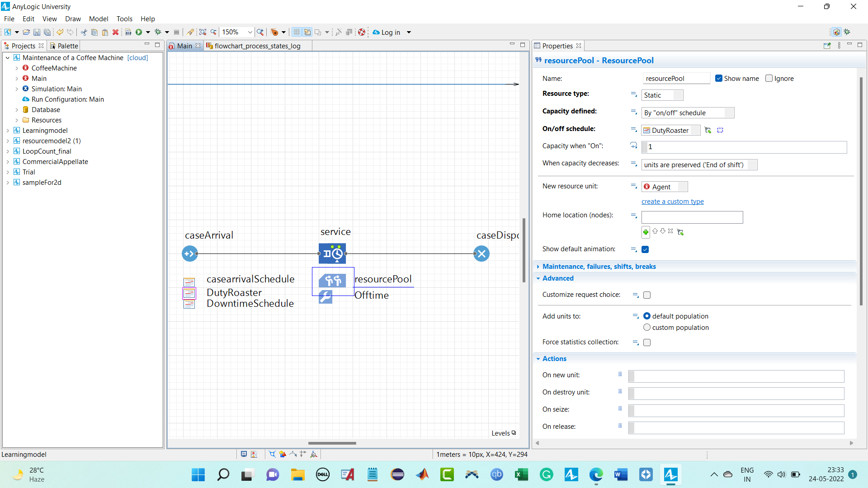Uncheck the Show name checkbox
The height and width of the screenshot is (488, 868).
pos(719,78)
